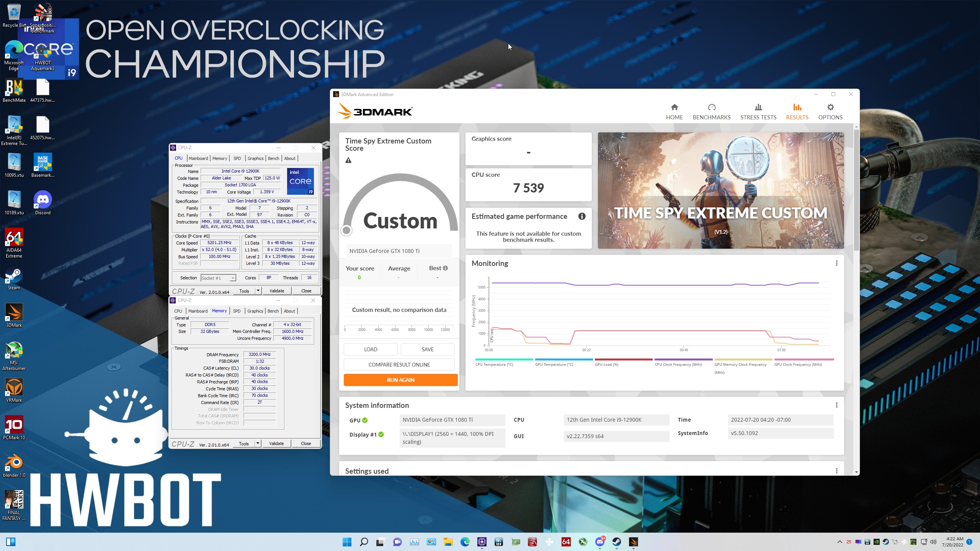Screen dimensions: 980x551
Task: Click the Time Spy Extreme Custom thumbnail image
Action: click(720, 191)
